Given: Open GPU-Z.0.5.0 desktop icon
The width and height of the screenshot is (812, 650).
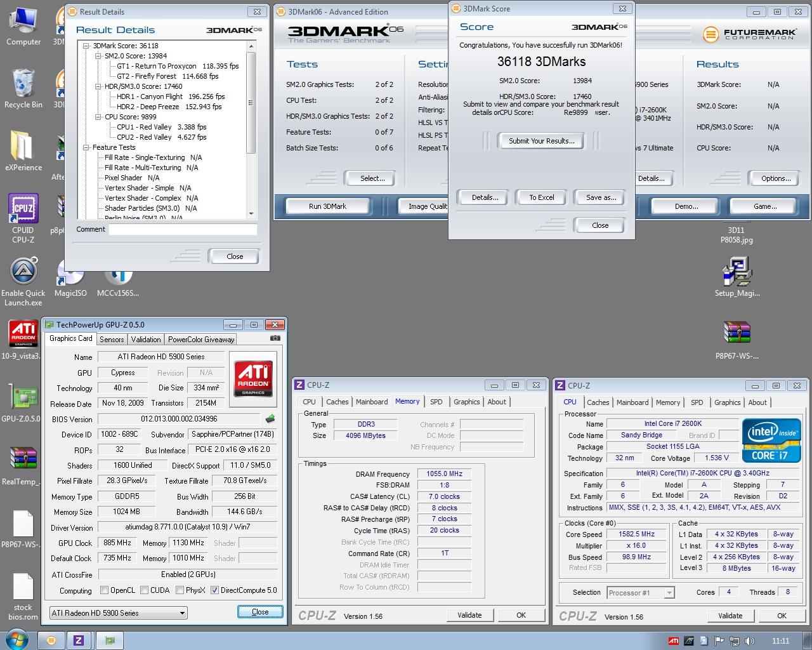Looking at the screenshot, I should pos(22,402).
